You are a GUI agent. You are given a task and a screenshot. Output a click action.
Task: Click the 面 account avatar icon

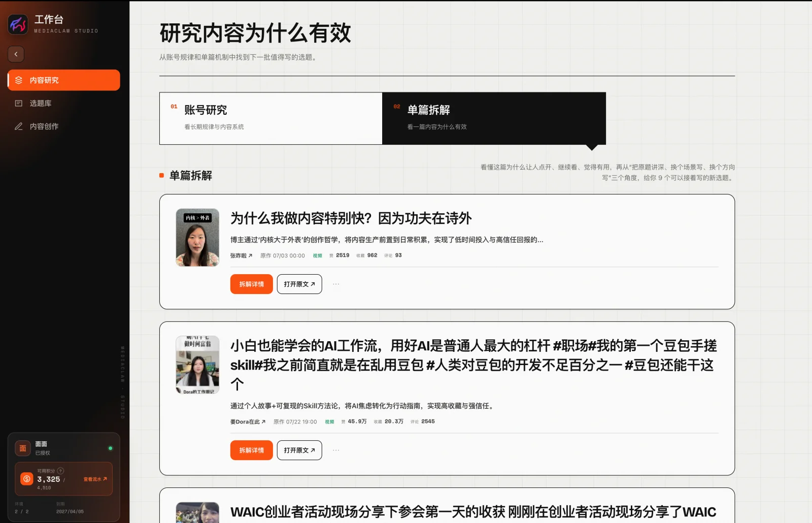tap(23, 448)
